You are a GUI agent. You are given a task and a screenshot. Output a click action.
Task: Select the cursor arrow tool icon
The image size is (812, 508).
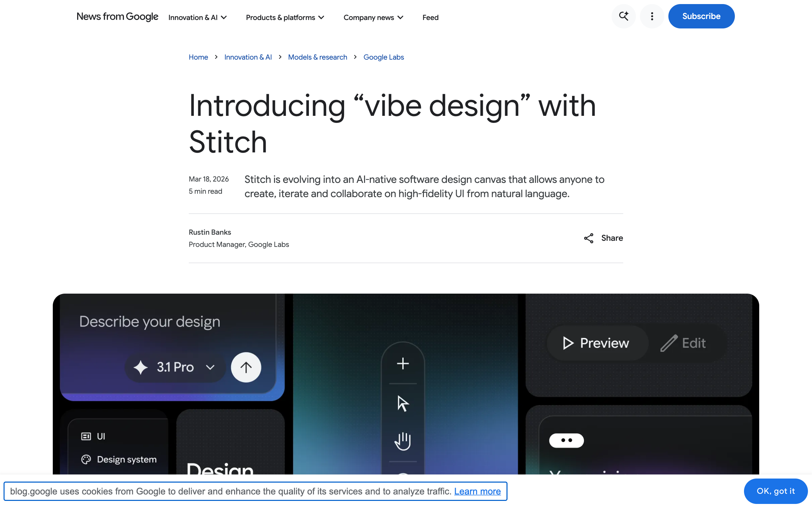(x=403, y=404)
